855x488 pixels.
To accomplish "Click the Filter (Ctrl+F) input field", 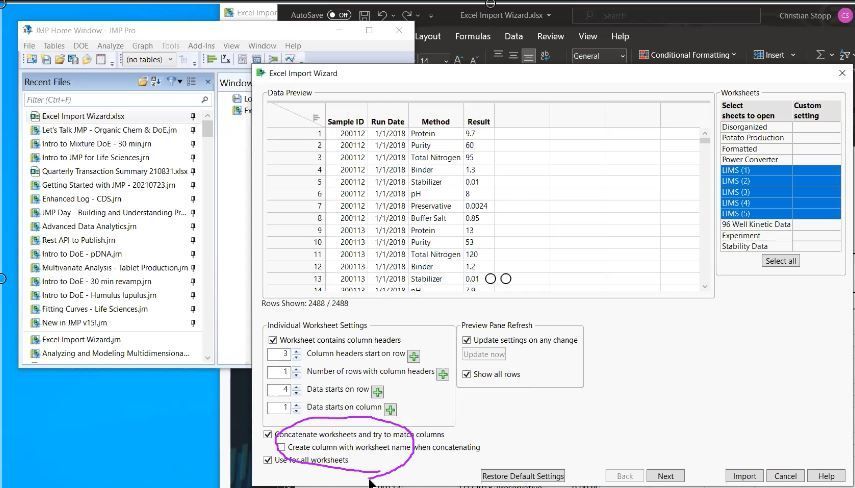I will click(117, 100).
